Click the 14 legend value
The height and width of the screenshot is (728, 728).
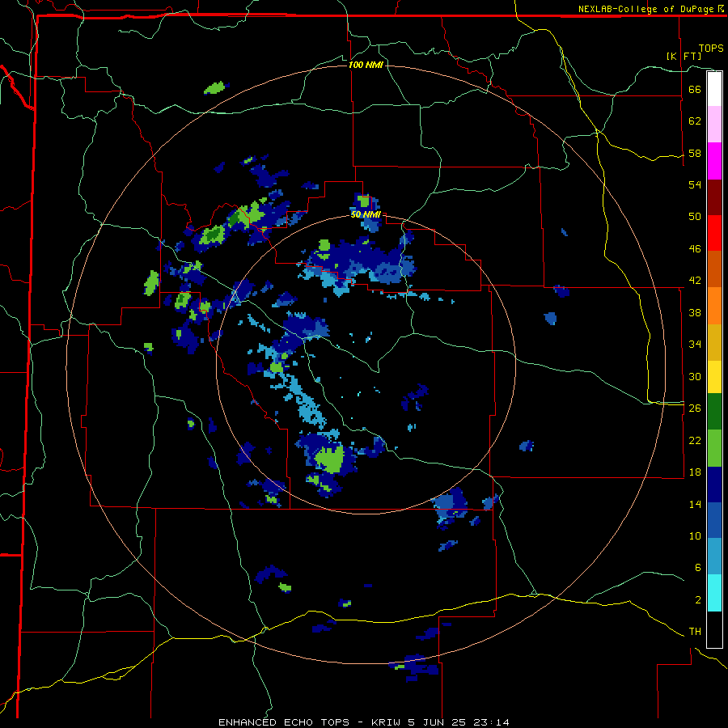click(x=695, y=504)
